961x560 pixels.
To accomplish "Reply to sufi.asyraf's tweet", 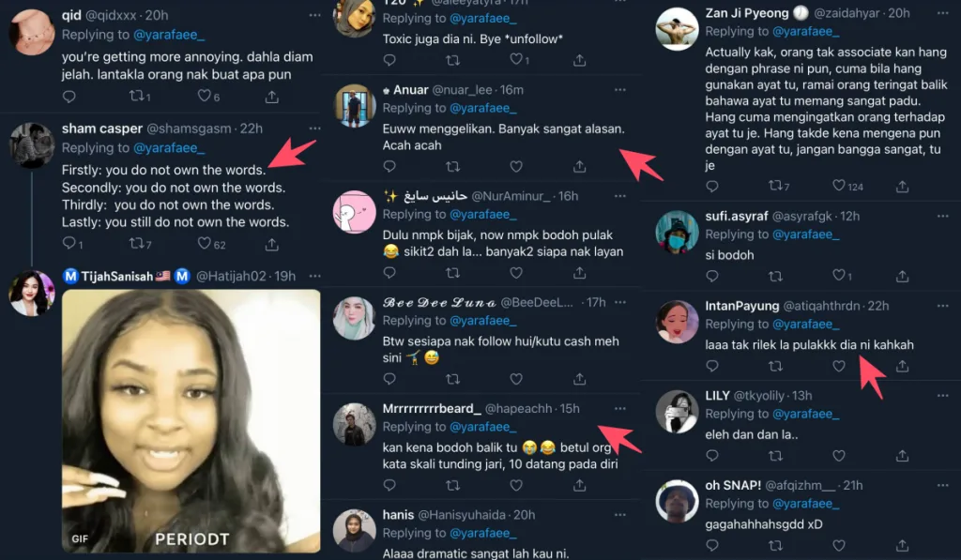I will tap(712, 276).
